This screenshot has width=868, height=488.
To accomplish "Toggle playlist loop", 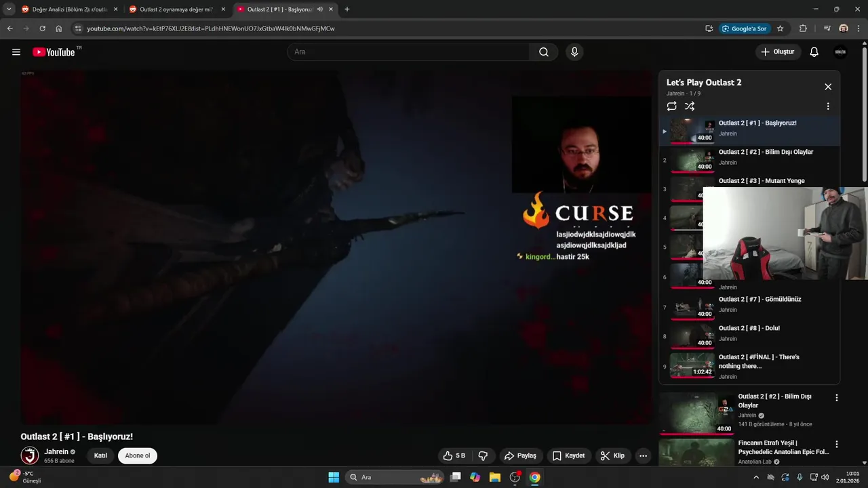I will (x=671, y=106).
